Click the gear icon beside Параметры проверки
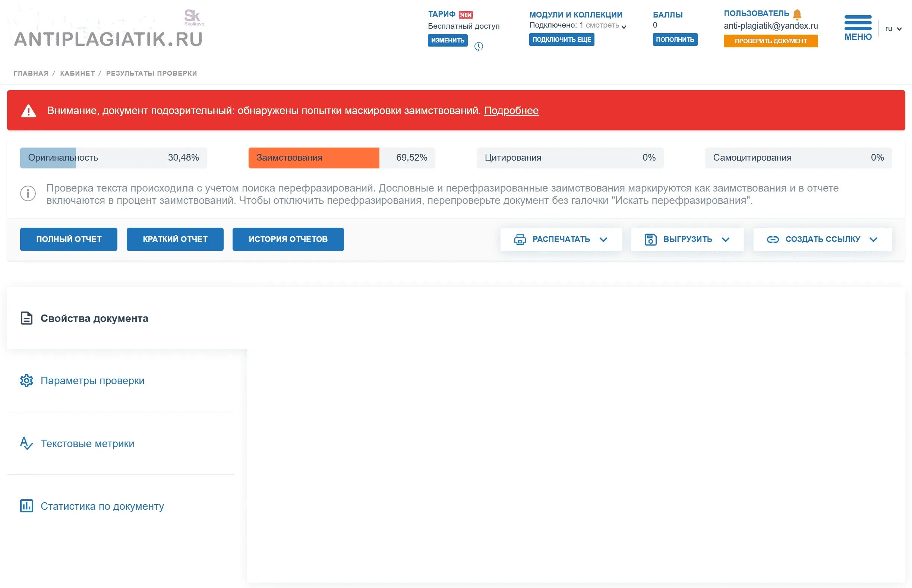 [x=27, y=381]
